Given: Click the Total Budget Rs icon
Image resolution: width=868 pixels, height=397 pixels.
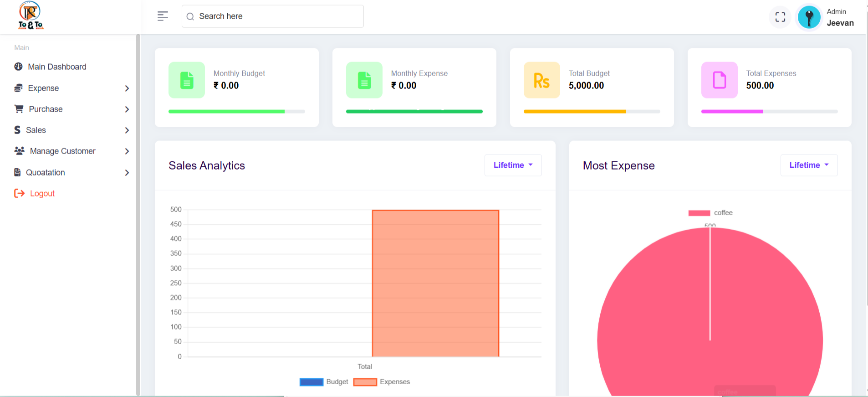Looking at the screenshot, I should pyautogui.click(x=541, y=80).
